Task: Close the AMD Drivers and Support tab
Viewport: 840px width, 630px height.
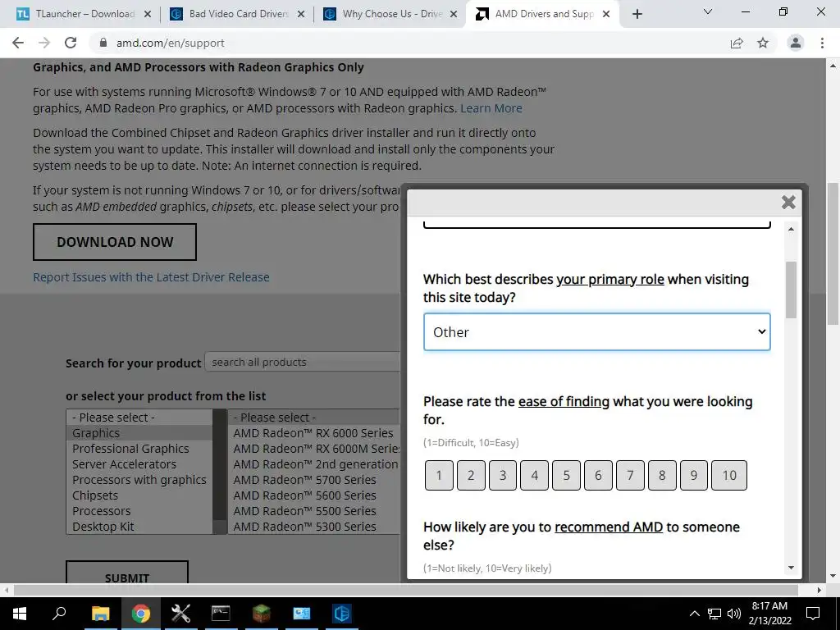Action: pyautogui.click(x=606, y=14)
